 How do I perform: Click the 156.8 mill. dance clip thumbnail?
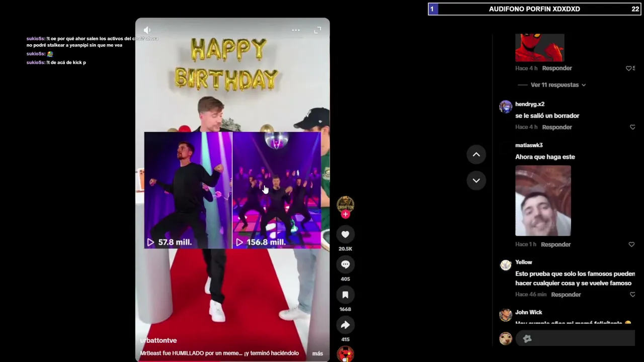pyautogui.click(x=277, y=190)
